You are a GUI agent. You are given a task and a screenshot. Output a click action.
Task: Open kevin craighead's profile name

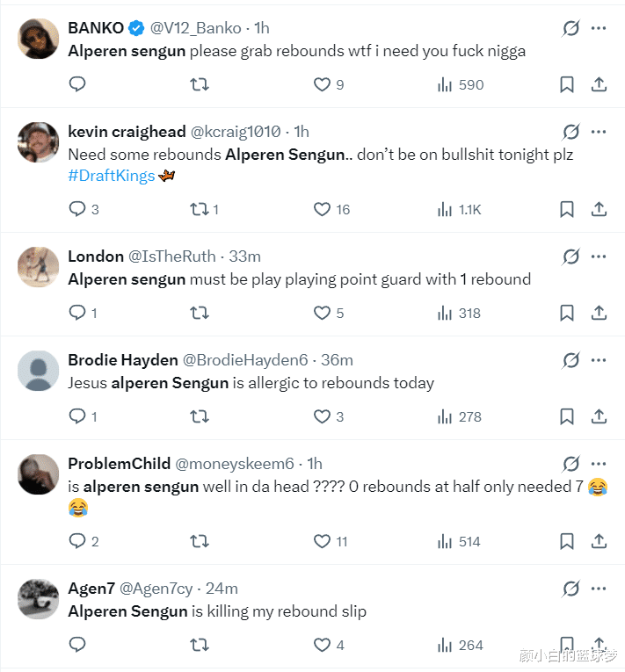pyautogui.click(x=127, y=132)
